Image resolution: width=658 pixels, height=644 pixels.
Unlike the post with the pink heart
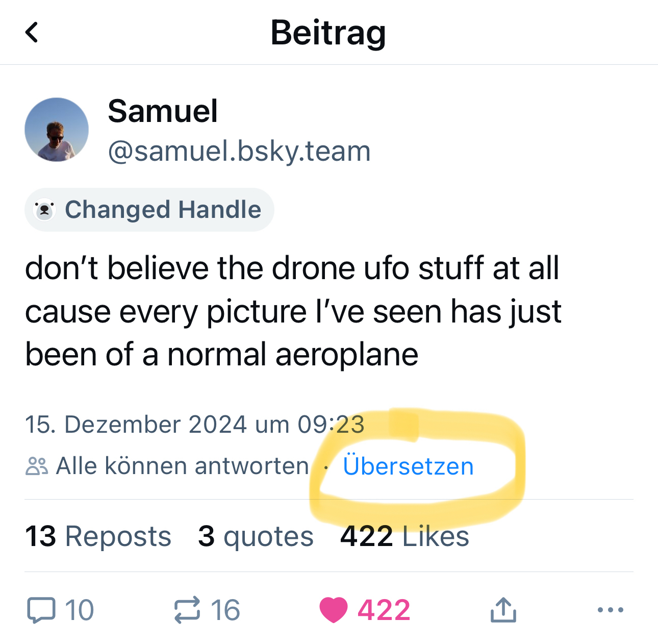[334, 610]
